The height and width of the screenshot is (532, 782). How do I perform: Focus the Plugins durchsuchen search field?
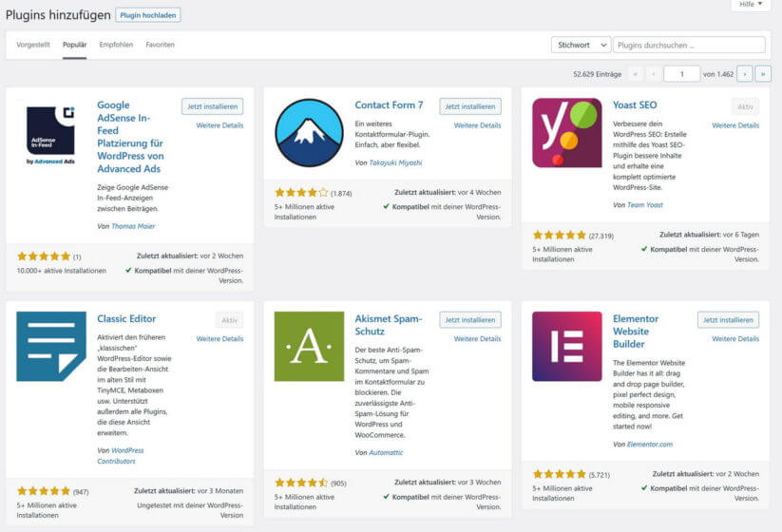pos(689,45)
